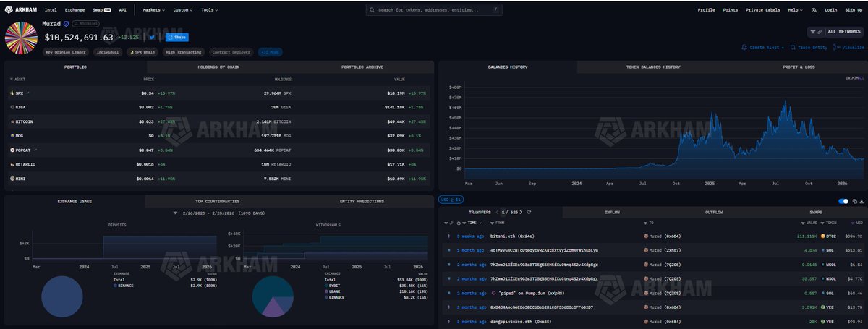
Task: Click the Create Alert bell icon
Action: coord(745,47)
